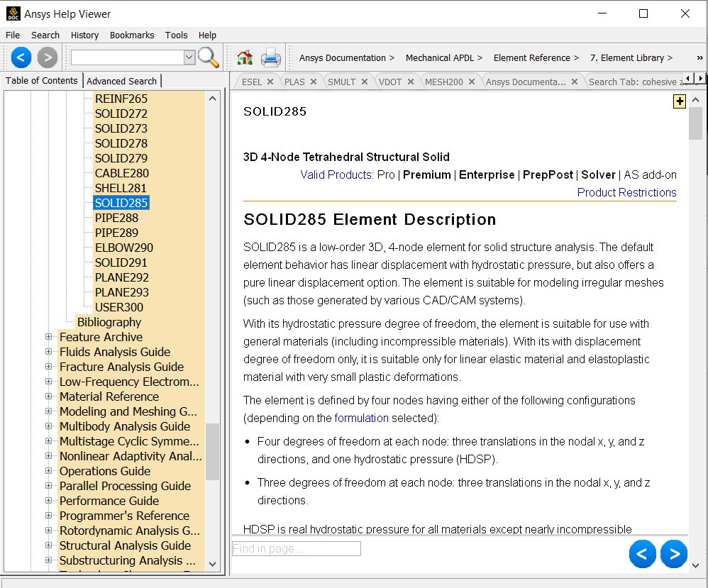This screenshot has height=588, width=708.
Task: Open the Search menu
Action: click(45, 35)
